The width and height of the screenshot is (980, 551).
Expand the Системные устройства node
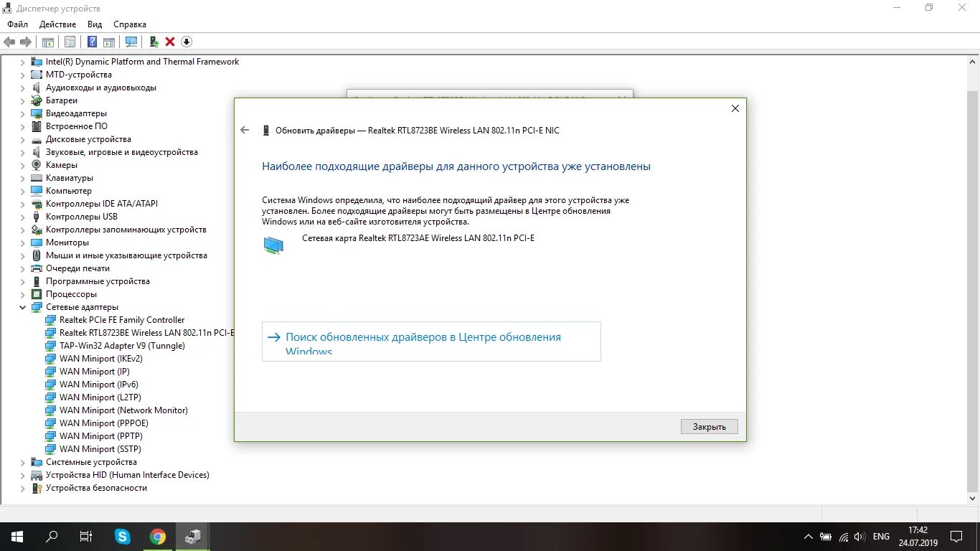click(x=22, y=462)
